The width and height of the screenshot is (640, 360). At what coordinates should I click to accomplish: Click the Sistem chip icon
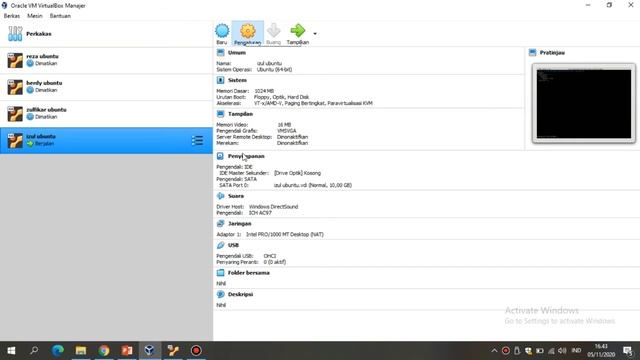[x=220, y=80]
